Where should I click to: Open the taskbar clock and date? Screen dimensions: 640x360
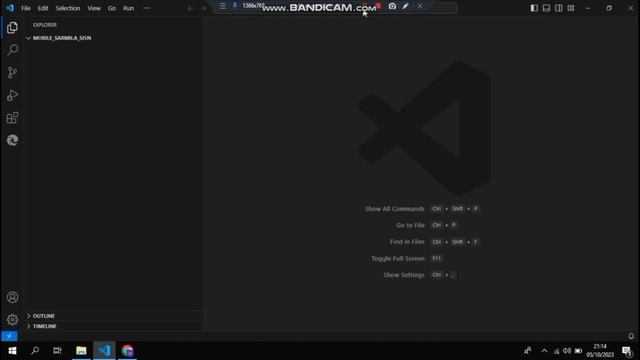pos(600,351)
